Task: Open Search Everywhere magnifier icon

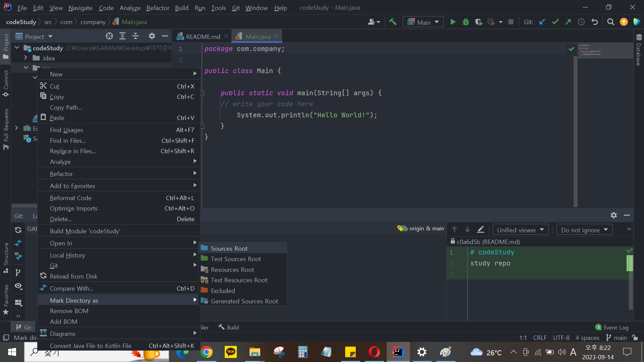Action: coord(611,22)
